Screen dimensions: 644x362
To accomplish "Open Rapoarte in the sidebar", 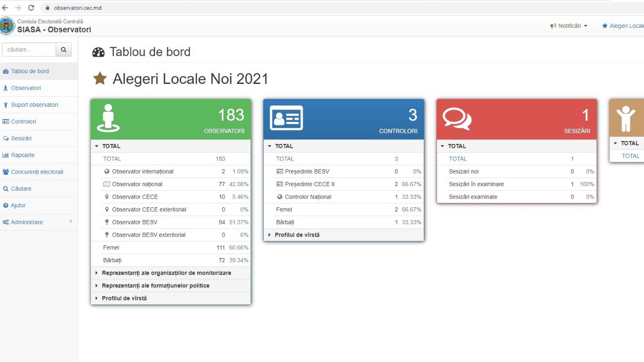I will [22, 155].
